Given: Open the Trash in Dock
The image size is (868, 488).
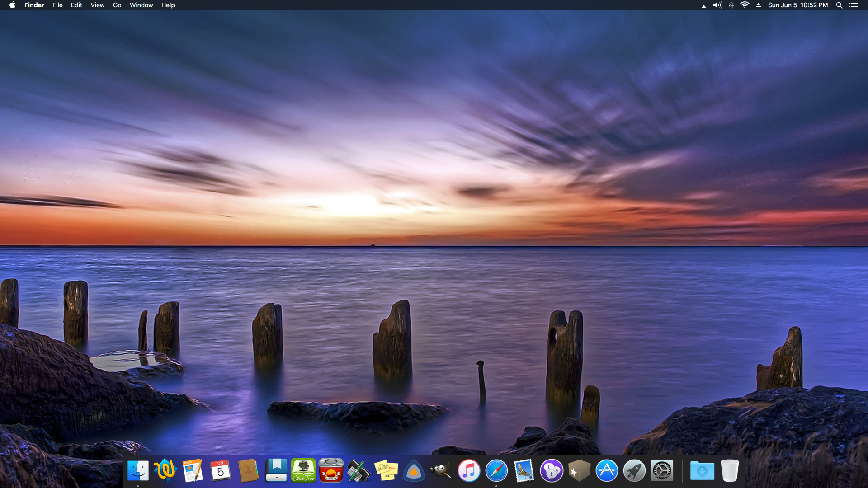Looking at the screenshot, I should 729,471.
